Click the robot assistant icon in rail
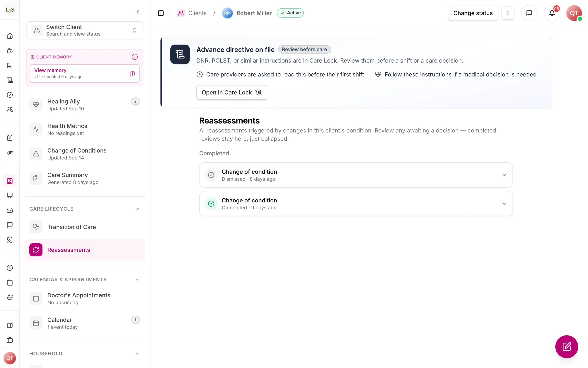588x368 pixels. coord(10,51)
